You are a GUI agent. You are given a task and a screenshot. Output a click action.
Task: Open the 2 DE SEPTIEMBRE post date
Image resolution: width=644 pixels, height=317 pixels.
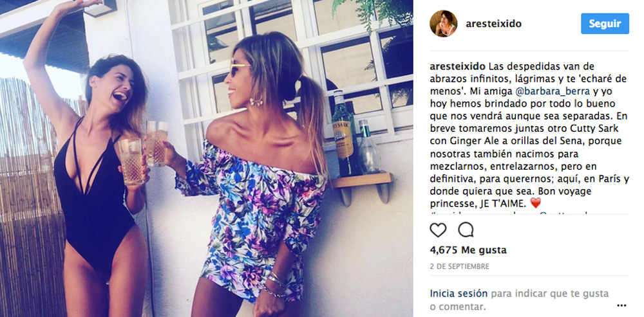point(460,267)
